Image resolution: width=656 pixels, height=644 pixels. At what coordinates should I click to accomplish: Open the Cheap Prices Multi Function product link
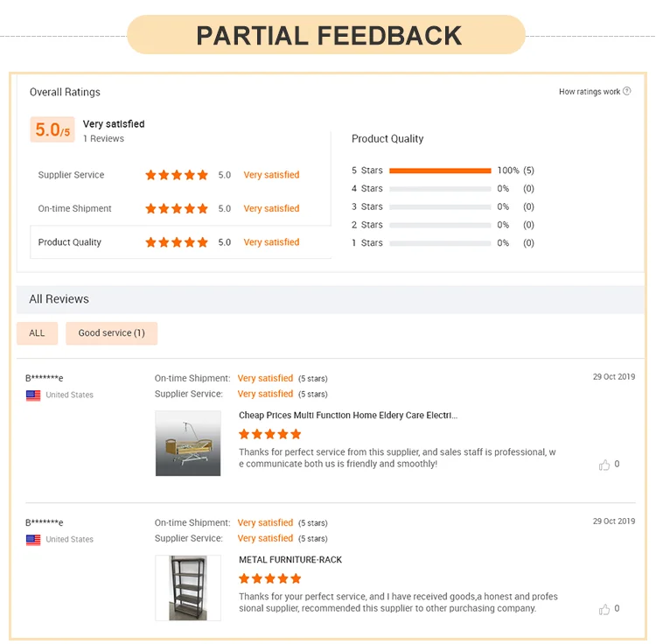pos(347,416)
